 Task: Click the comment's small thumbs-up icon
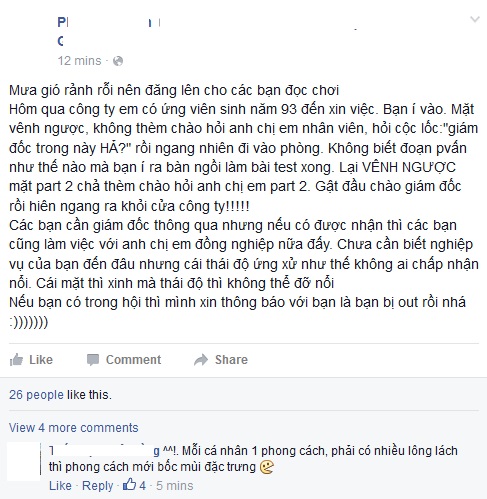click(129, 485)
